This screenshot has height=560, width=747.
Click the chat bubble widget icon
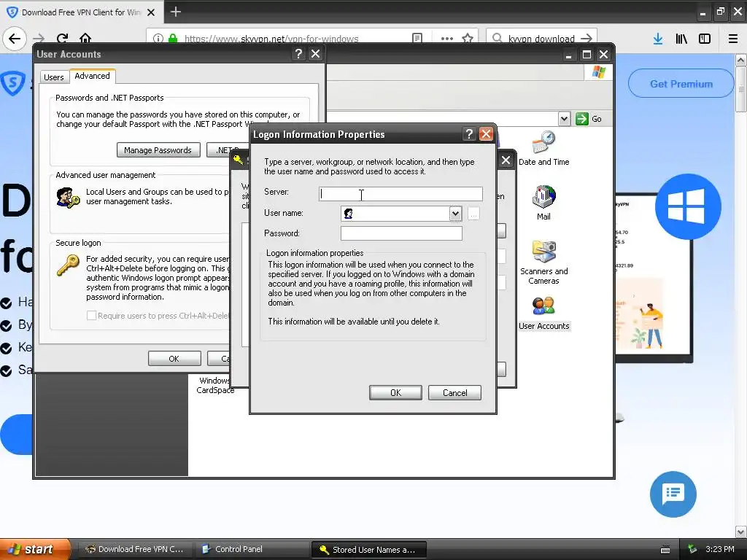tap(673, 494)
